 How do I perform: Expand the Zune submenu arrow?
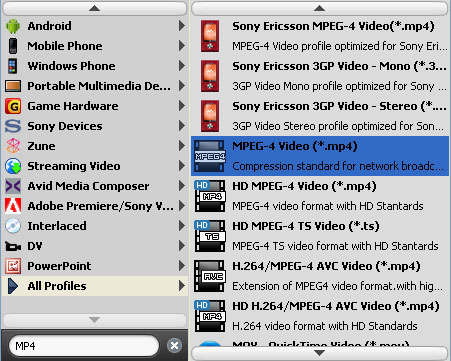coord(182,146)
